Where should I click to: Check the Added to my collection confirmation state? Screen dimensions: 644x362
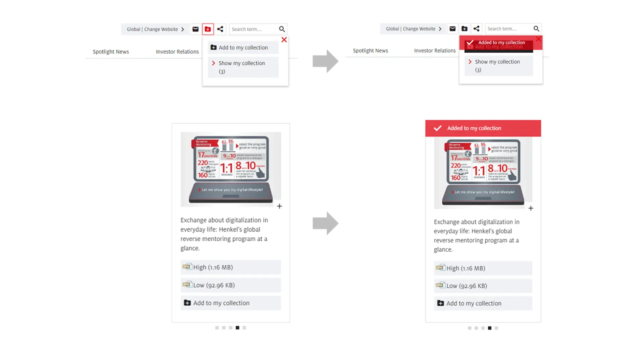coord(483,128)
